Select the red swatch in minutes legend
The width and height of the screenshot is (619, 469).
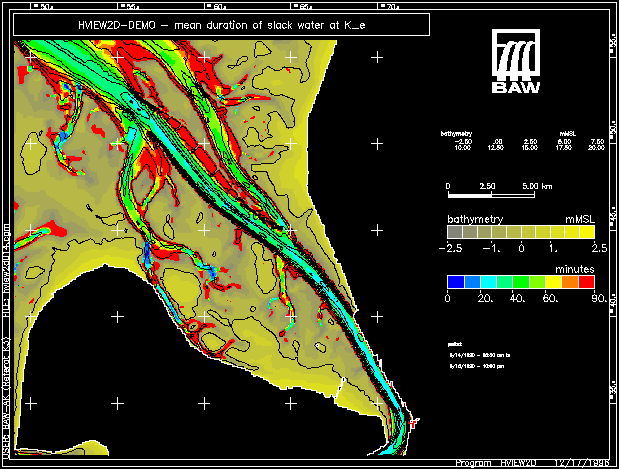coord(586,282)
